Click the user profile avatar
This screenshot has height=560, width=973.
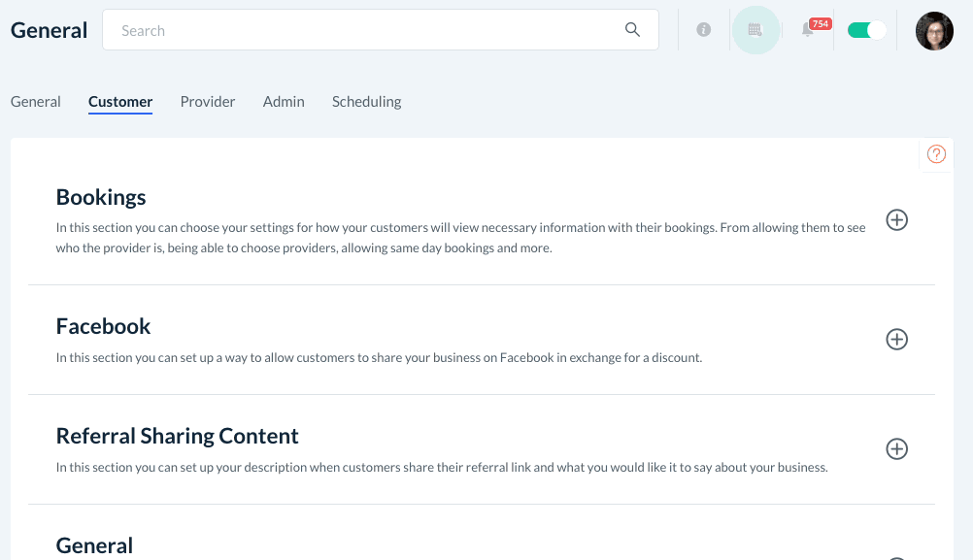[x=934, y=31]
